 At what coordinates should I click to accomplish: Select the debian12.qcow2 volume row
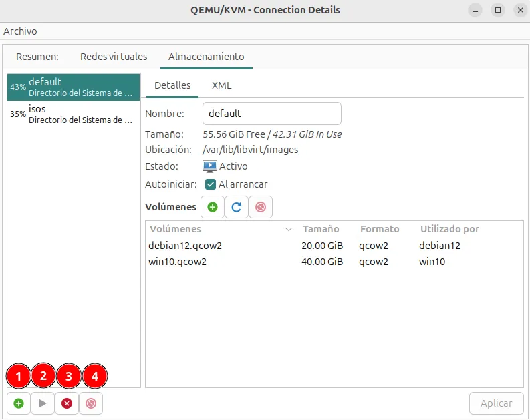pos(185,246)
